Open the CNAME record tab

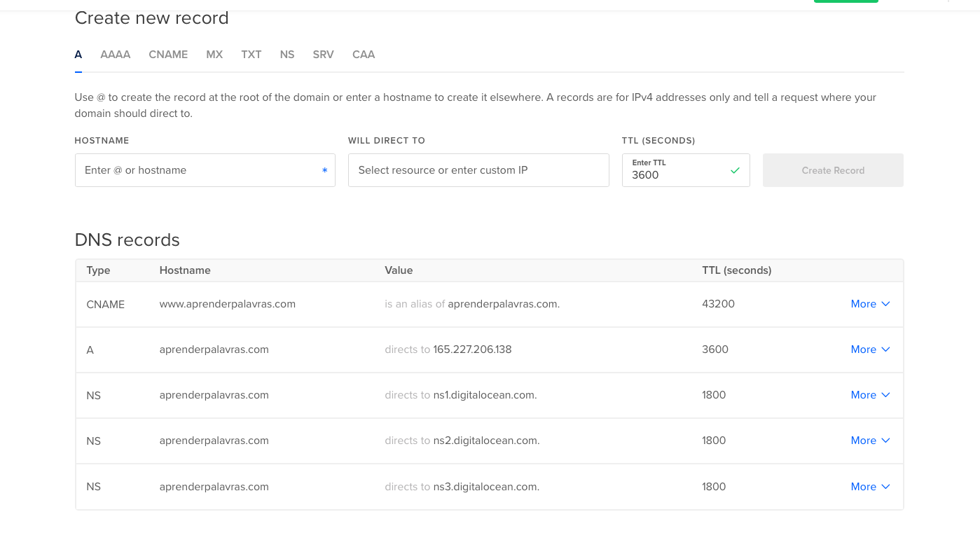point(168,55)
